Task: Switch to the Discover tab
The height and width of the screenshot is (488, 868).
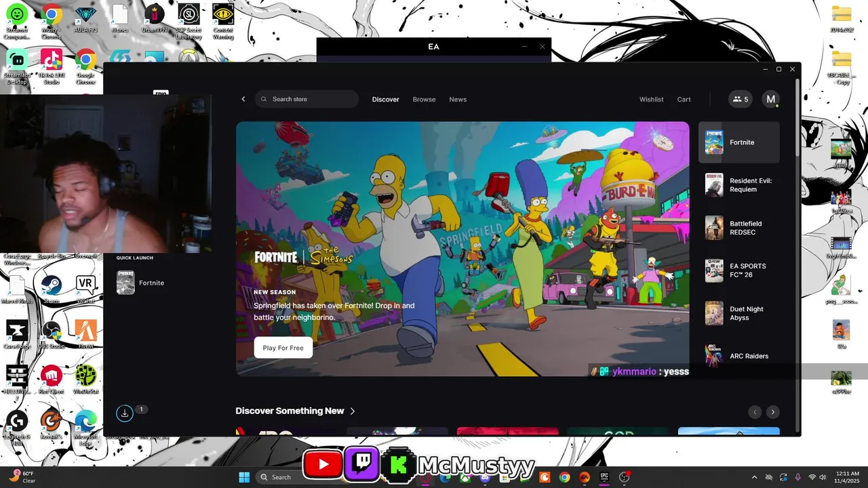Action: click(x=385, y=99)
